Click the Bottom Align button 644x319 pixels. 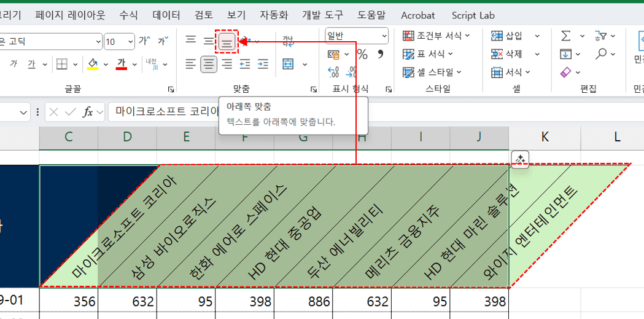point(227,41)
